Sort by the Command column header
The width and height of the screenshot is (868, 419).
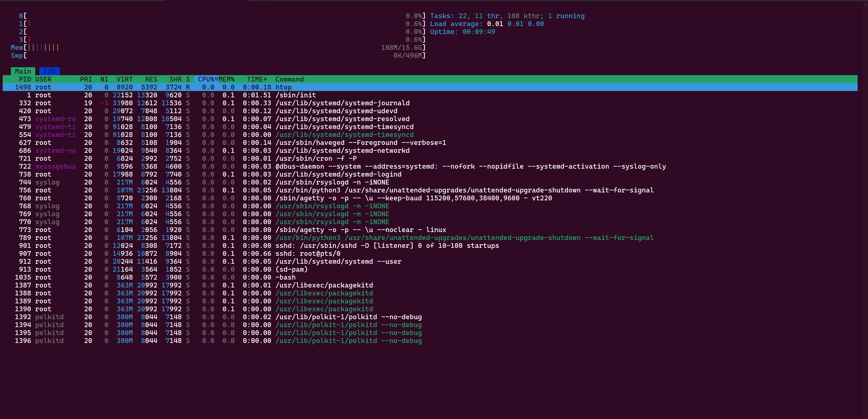coord(289,79)
